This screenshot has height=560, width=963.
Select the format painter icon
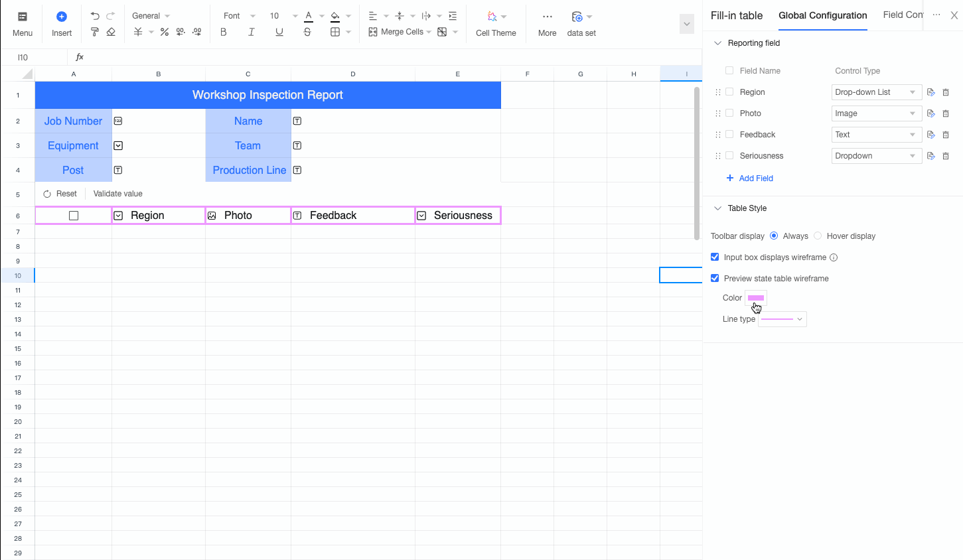point(95,32)
